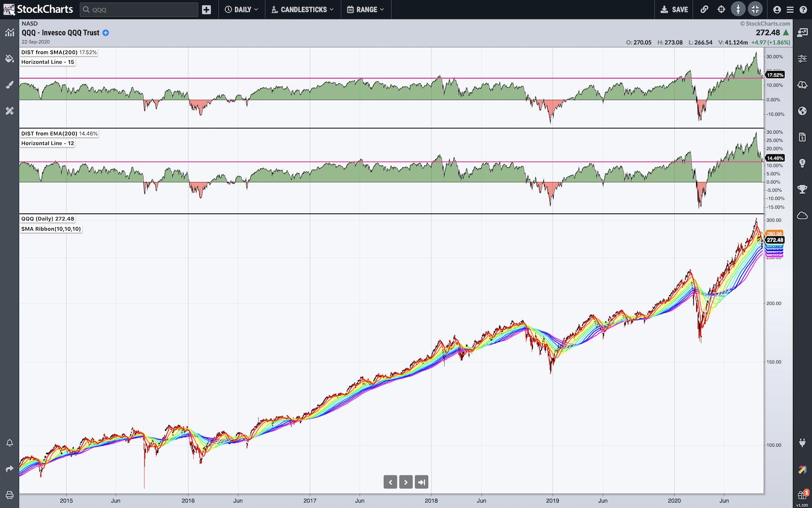Click the alert bell icon
This screenshot has width=812, height=508.
pyautogui.click(x=9, y=443)
